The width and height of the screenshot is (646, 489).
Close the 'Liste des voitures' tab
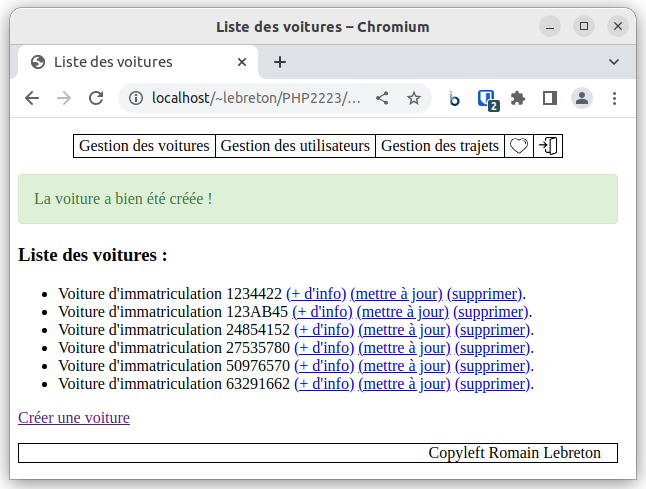pyautogui.click(x=242, y=62)
